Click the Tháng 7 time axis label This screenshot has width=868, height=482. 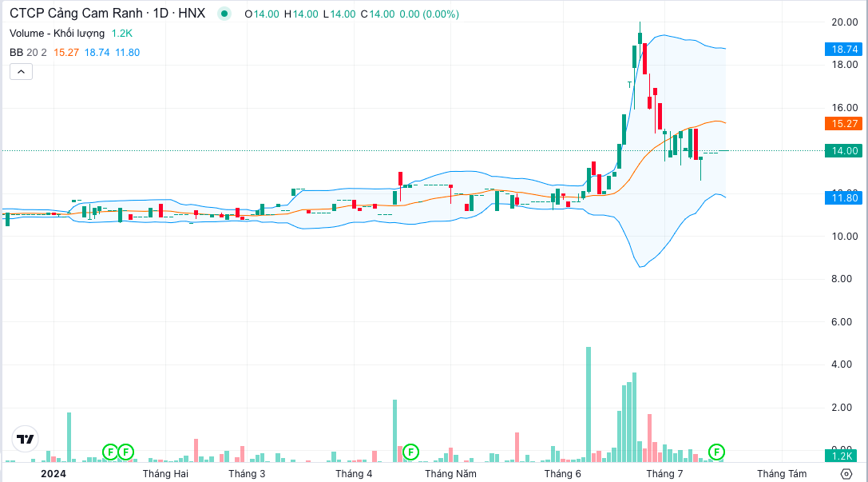click(x=664, y=474)
